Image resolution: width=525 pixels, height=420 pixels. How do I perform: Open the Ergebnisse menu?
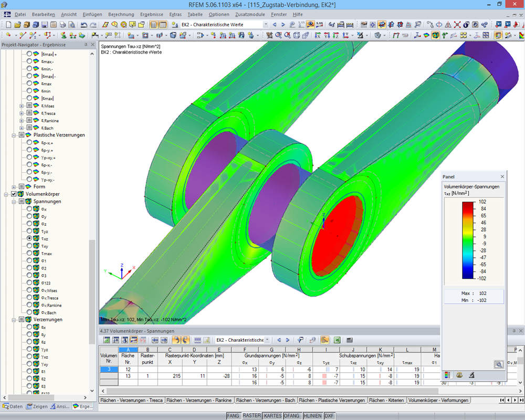click(x=152, y=14)
